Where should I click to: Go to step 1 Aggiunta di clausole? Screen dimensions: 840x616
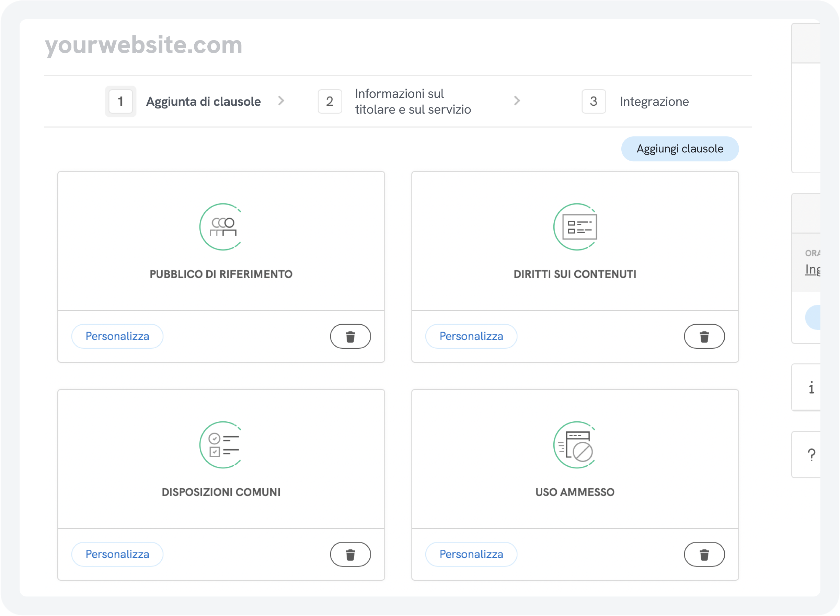click(203, 102)
